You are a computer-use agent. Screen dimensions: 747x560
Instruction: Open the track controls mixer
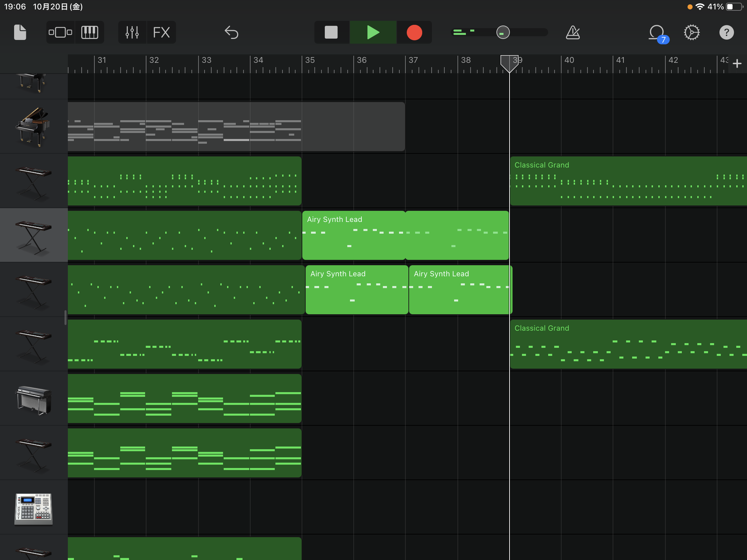pos(132,33)
